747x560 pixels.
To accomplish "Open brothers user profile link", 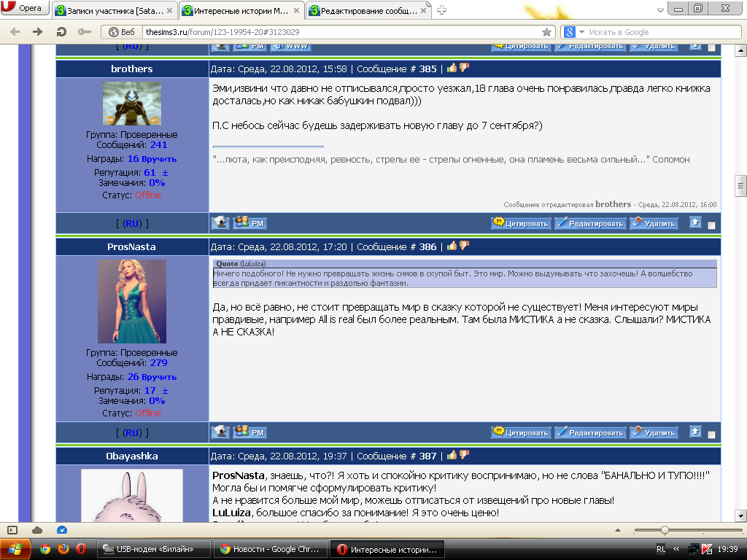I will [x=132, y=69].
